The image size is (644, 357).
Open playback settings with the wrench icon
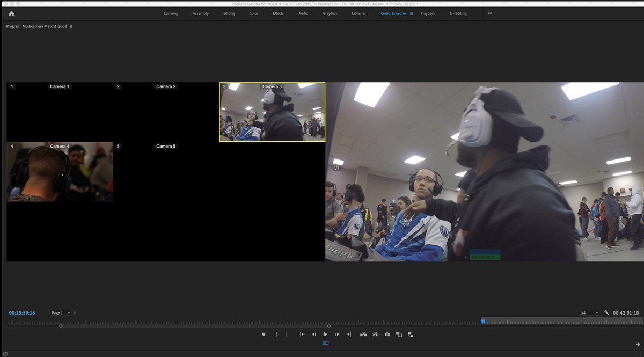coord(607,312)
